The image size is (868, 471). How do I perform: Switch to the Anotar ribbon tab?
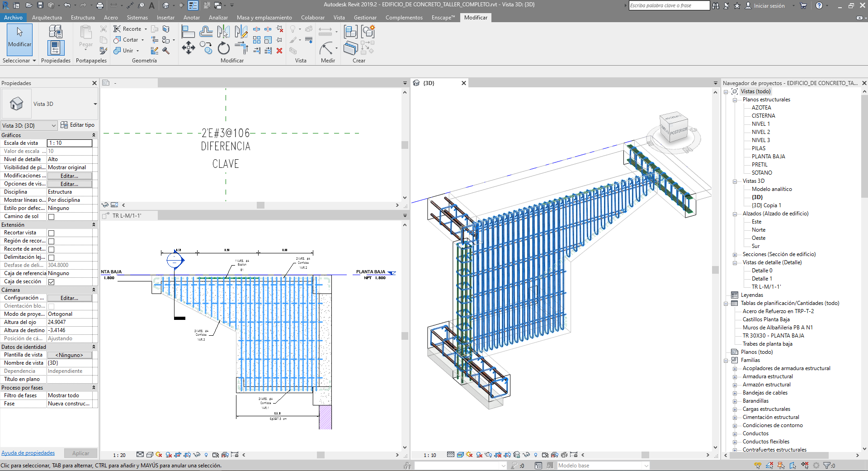pos(191,18)
